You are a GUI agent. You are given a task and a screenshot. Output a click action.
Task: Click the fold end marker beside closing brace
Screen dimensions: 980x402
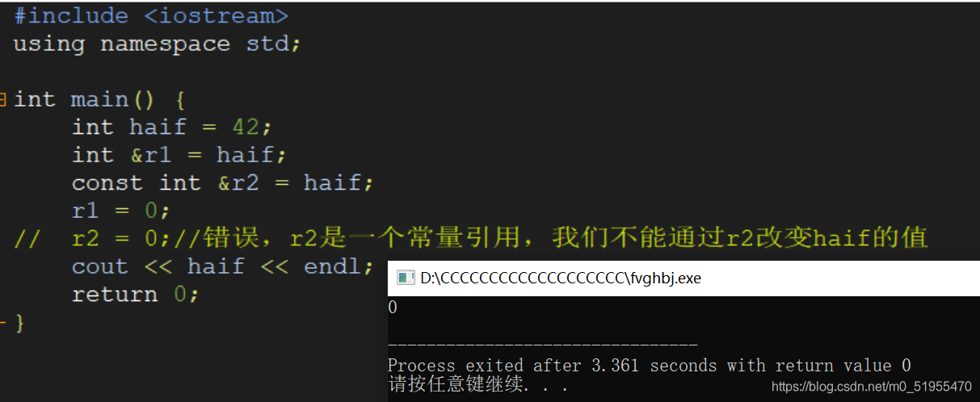3,323
